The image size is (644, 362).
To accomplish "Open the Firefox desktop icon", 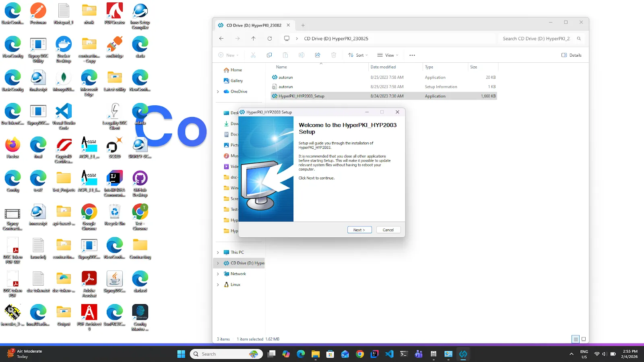I will point(12,148).
